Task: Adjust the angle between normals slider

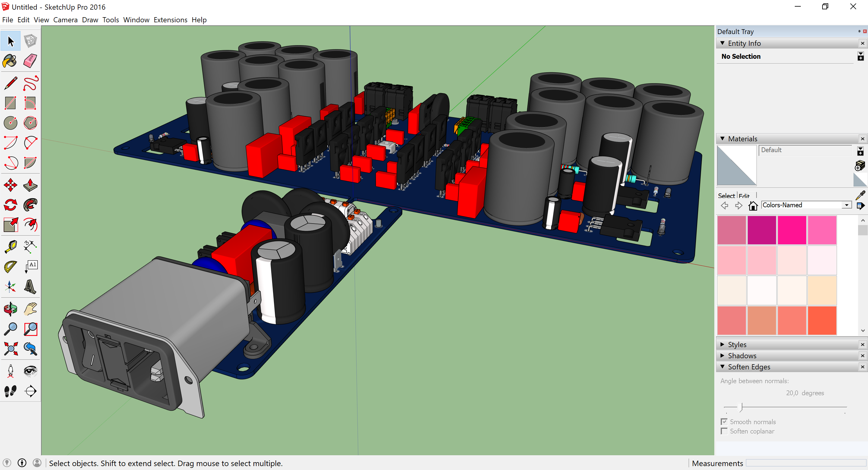Action: click(741, 407)
